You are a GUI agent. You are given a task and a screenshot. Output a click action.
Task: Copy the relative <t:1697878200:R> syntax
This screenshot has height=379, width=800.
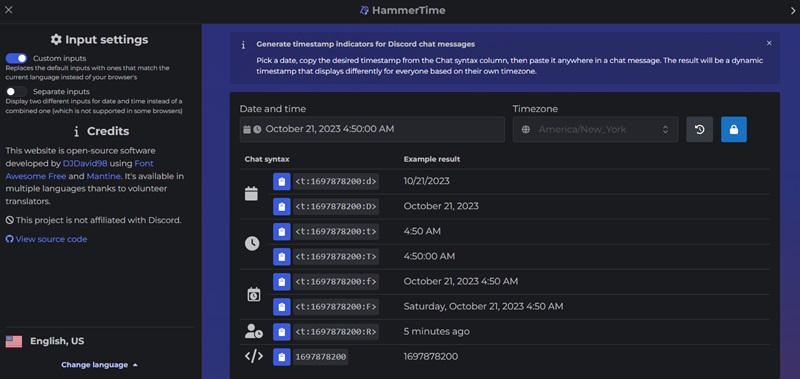pos(282,332)
